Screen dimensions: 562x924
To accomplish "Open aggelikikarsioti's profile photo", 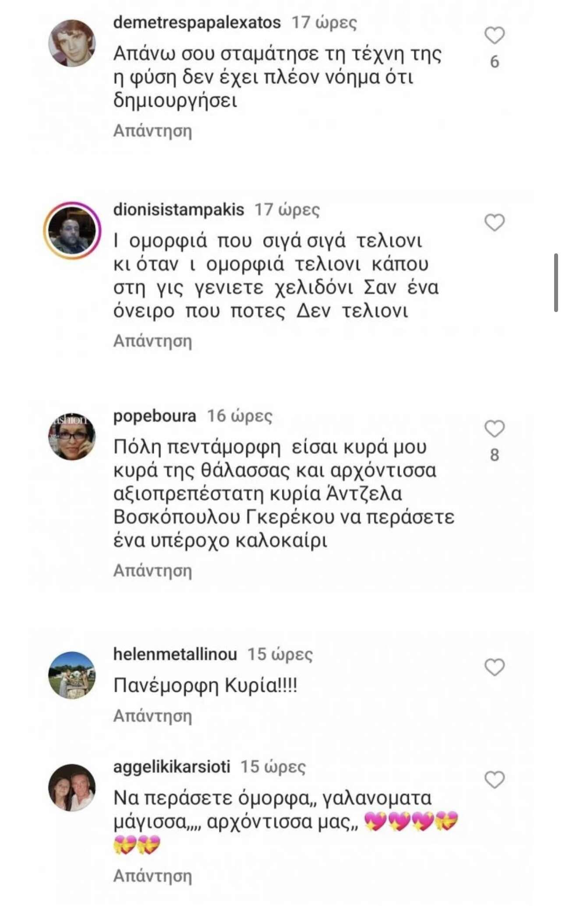I will (x=72, y=788).
